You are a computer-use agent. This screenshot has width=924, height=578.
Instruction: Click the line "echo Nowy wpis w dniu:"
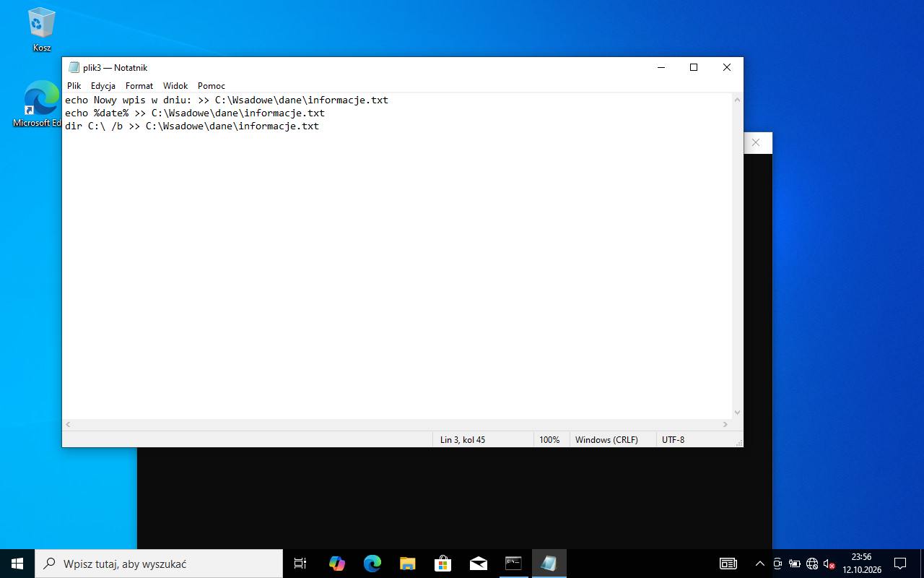227,100
